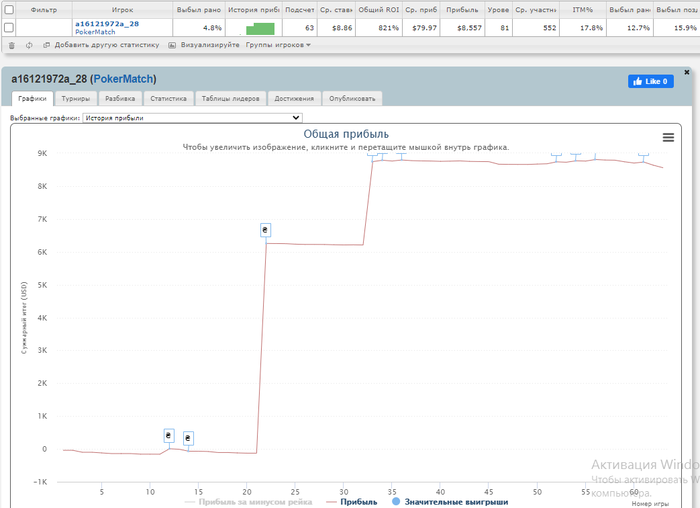Click the '$8,557' profit cell
Screen dimensions: 700x508
pyautogui.click(x=462, y=28)
